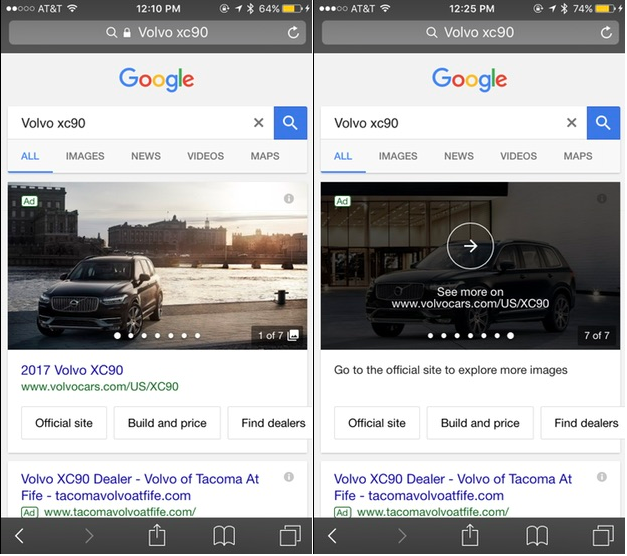Clear search text with X on left phone
This screenshot has height=556, width=627.
pyautogui.click(x=259, y=123)
